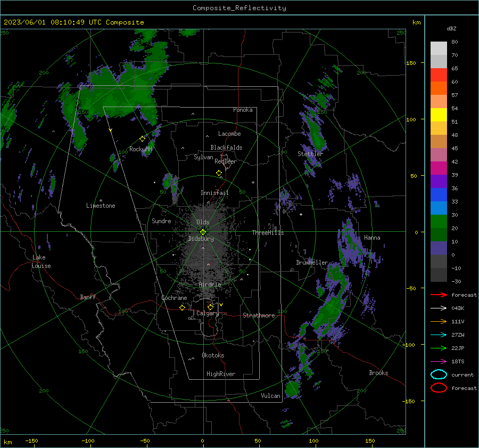Image resolution: width=479 pixels, height=448 pixels.
Task: Click the Brooks city label
Action: point(378,373)
